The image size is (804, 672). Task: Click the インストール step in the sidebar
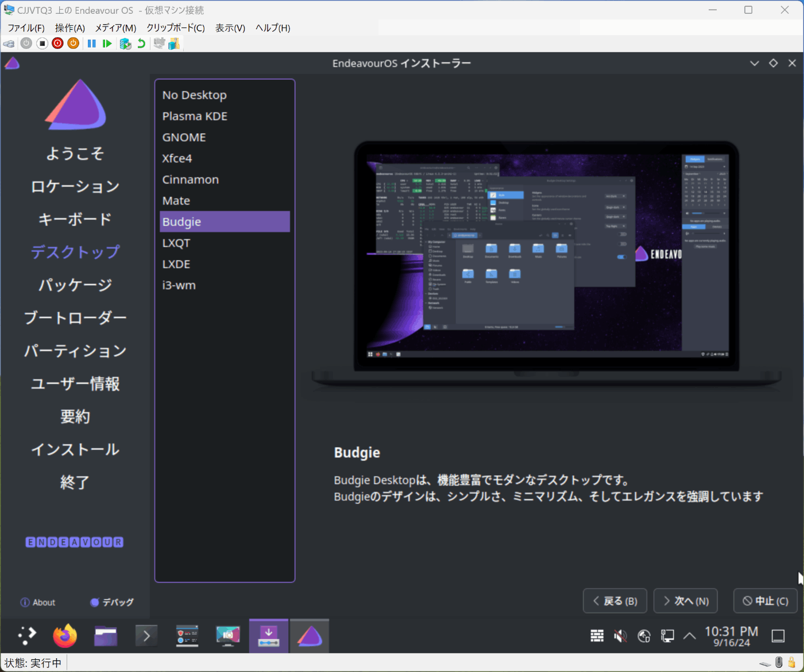(x=75, y=449)
